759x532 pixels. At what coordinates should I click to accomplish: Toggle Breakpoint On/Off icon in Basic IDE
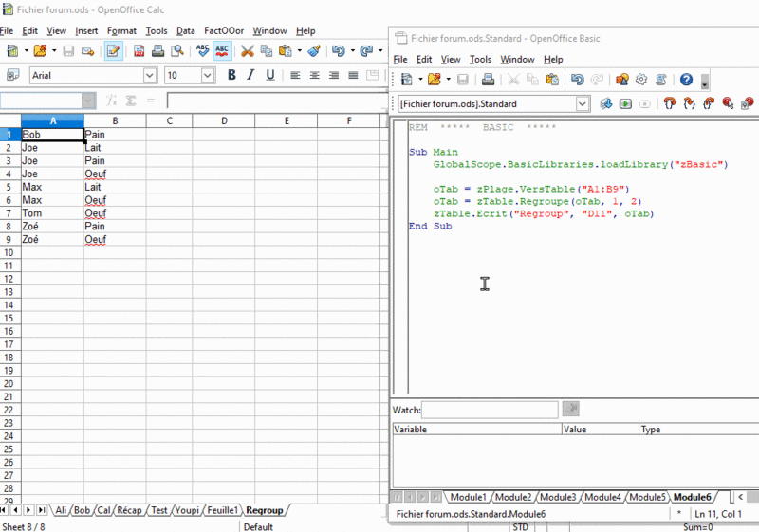coord(728,103)
